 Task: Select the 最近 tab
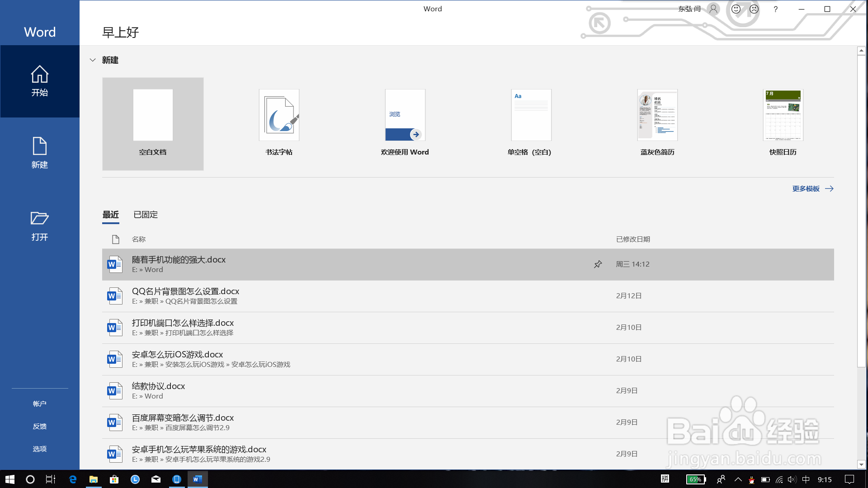point(111,215)
